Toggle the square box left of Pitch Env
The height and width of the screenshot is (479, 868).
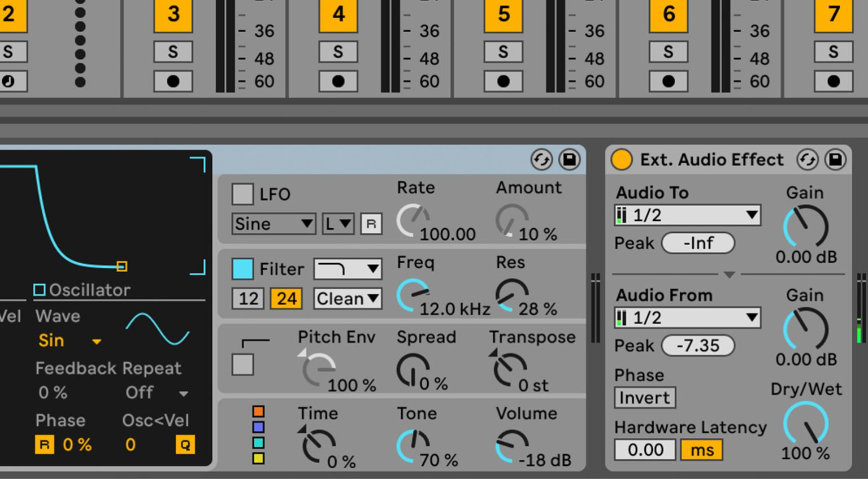(x=242, y=364)
